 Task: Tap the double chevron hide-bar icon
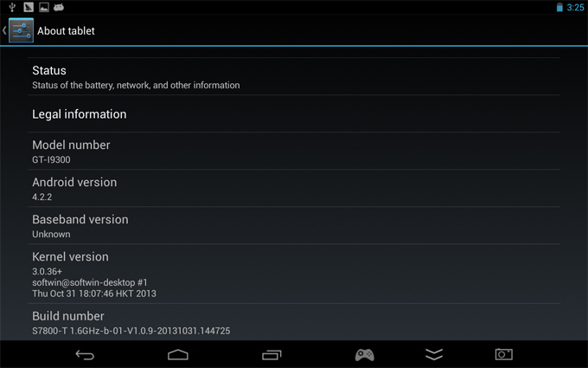(434, 354)
